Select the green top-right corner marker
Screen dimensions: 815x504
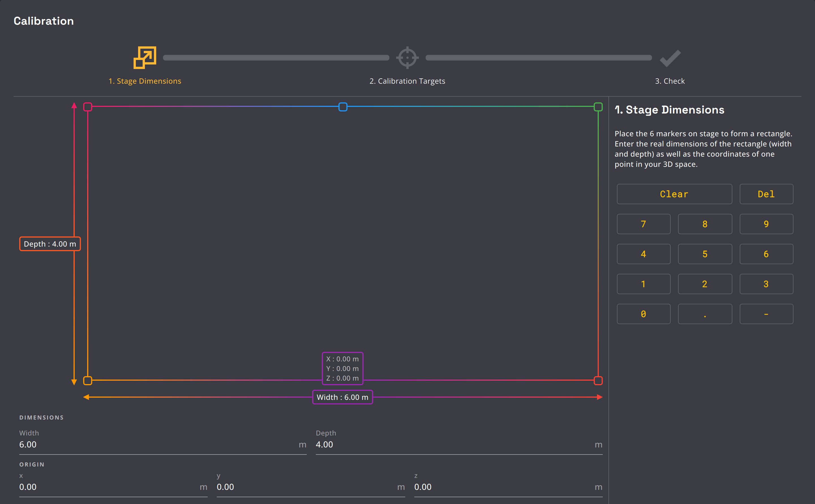click(598, 107)
